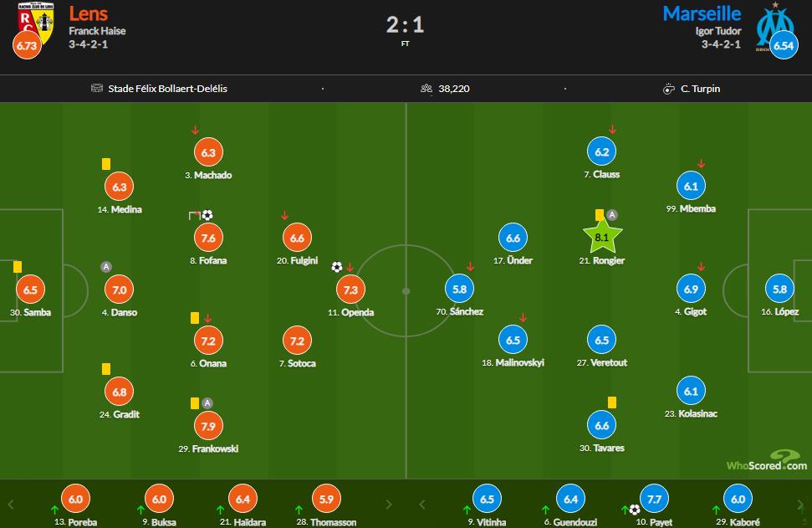Select Frankowski's 7.9 rating circle
Image resolution: width=812 pixels, height=528 pixels.
(209, 427)
